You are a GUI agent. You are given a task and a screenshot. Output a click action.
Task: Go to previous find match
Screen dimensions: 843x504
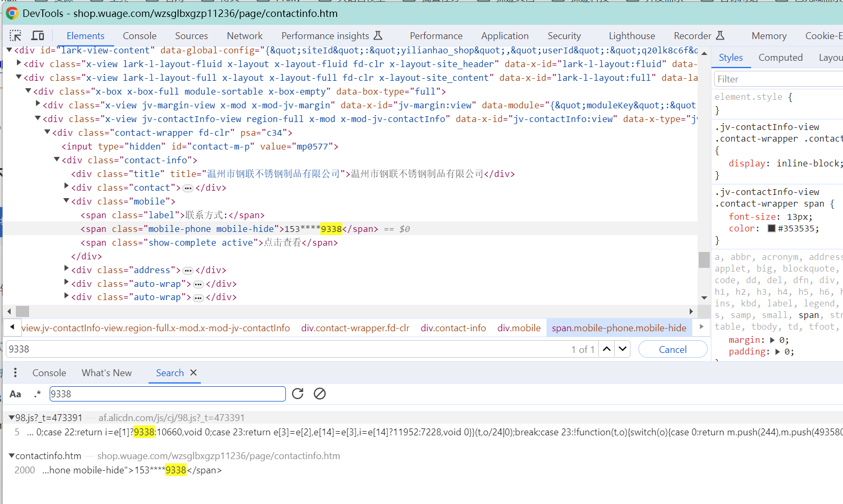tap(607, 349)
